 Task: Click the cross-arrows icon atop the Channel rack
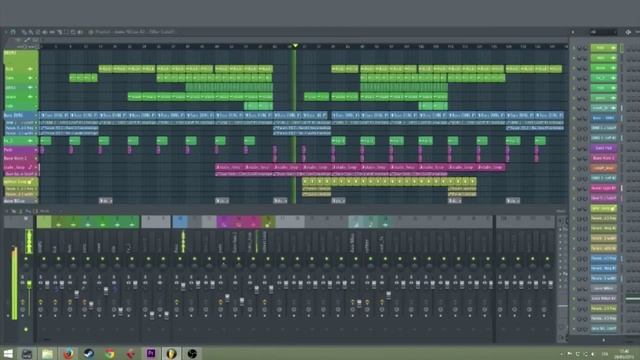(628, 31)
